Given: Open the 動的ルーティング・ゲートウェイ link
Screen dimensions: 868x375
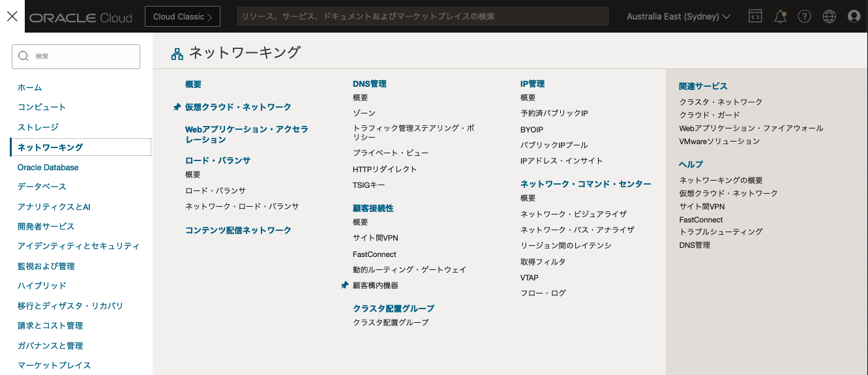Looking at the screenshot, I should click(410, 269).
